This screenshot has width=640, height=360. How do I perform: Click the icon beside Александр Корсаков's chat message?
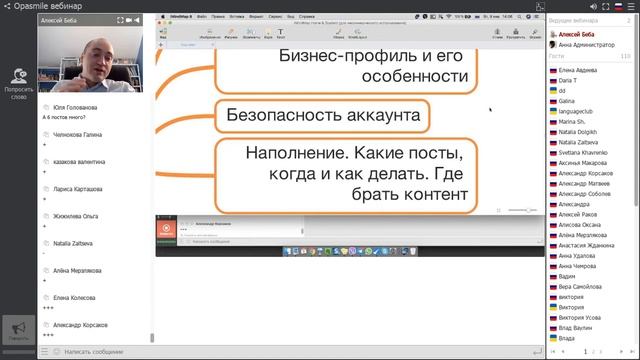click(46, 325)
